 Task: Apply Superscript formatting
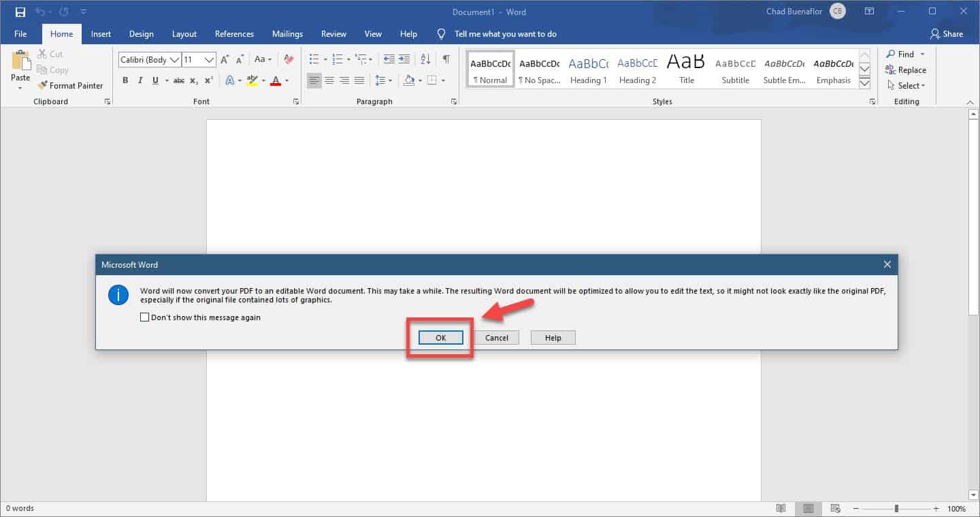pyautogui.click(x=209, y=80)
